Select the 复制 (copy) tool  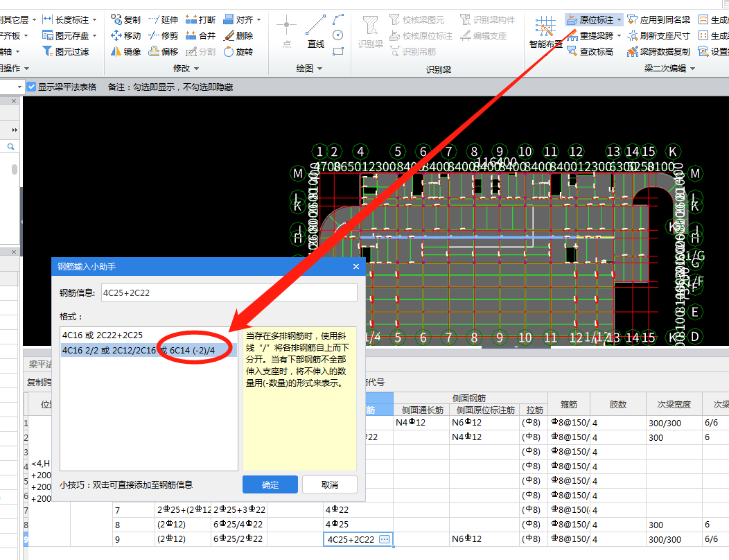(125, 19)
